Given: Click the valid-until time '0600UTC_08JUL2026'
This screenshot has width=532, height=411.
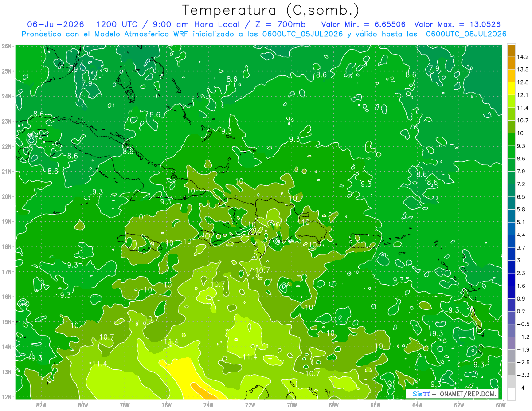Looking at the screenshot, I should pos(466,34).
